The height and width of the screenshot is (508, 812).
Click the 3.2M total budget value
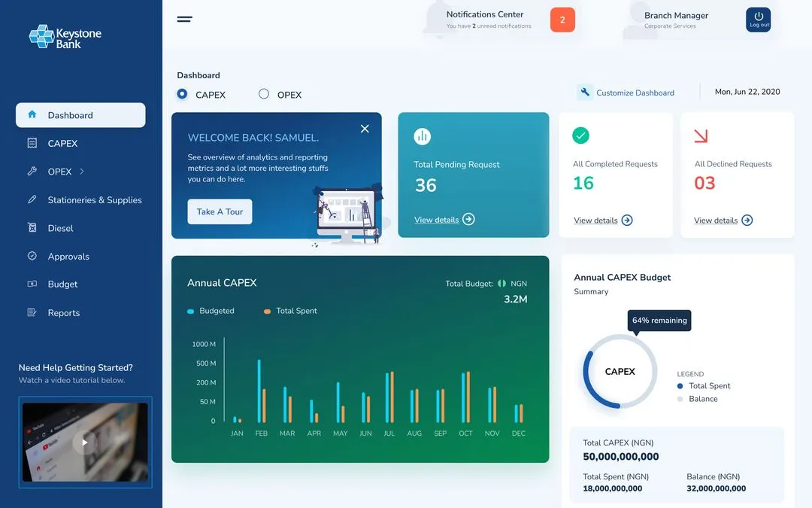(516, 299)
